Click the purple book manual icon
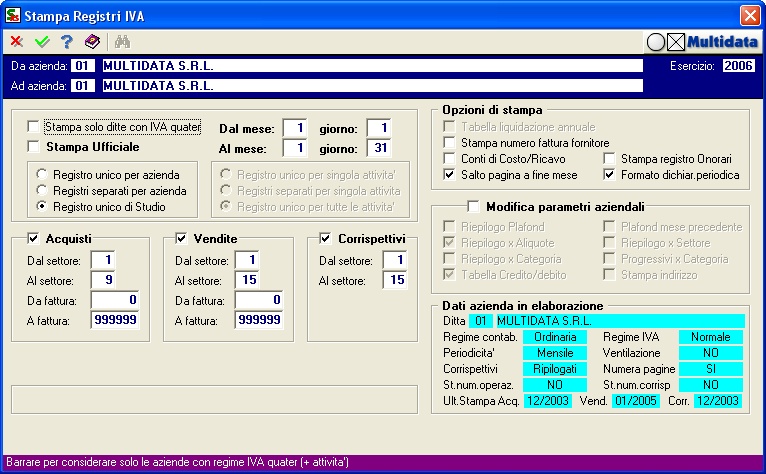This screenshot has height=474, width=766. pyautogui.click(x=92, y=42)
